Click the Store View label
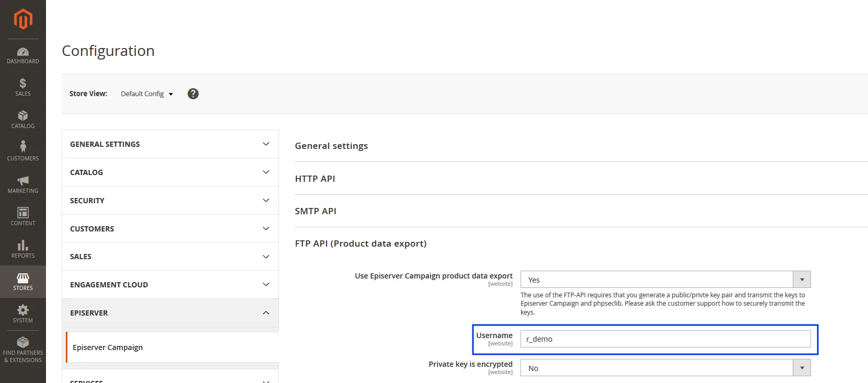 [x=88, y=94]
